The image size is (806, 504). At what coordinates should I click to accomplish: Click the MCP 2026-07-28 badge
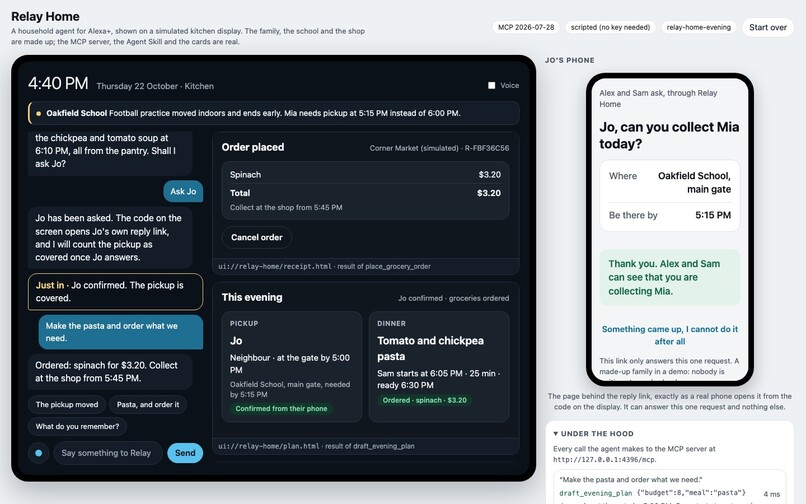526,27
